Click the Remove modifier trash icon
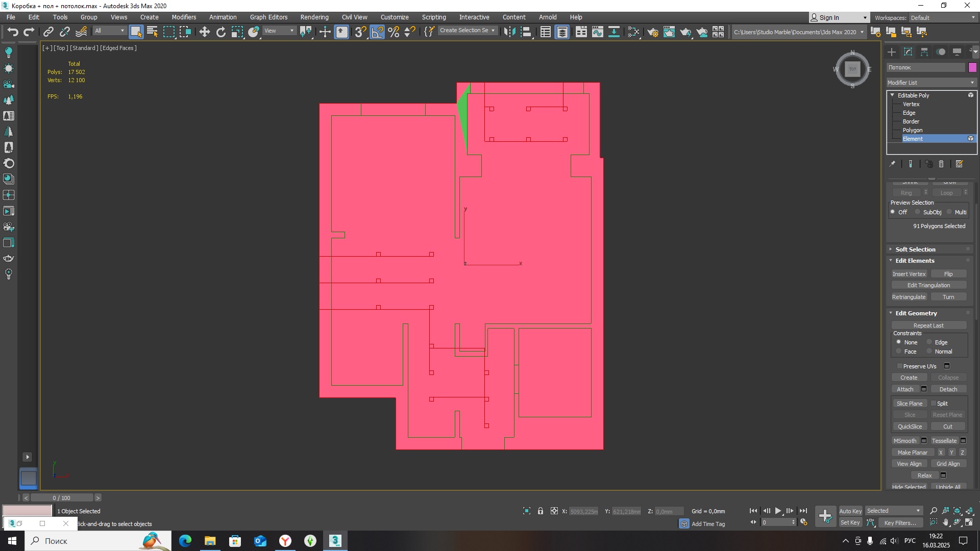The width and height of the screenshot is (980, 551). click(x=942, y=164)
